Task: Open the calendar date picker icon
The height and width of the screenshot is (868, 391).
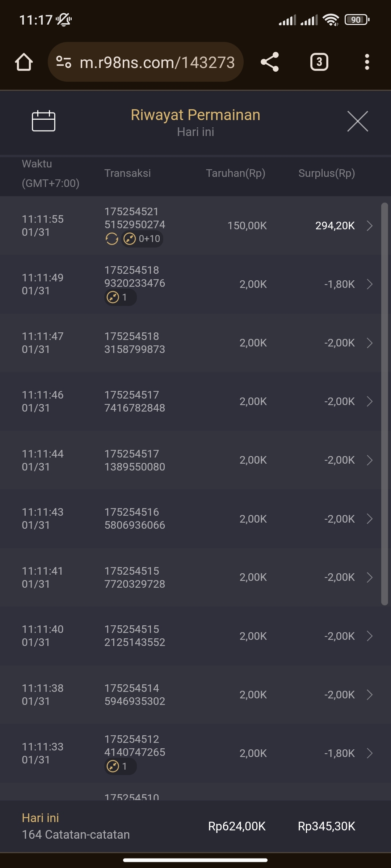Action: 43,121
